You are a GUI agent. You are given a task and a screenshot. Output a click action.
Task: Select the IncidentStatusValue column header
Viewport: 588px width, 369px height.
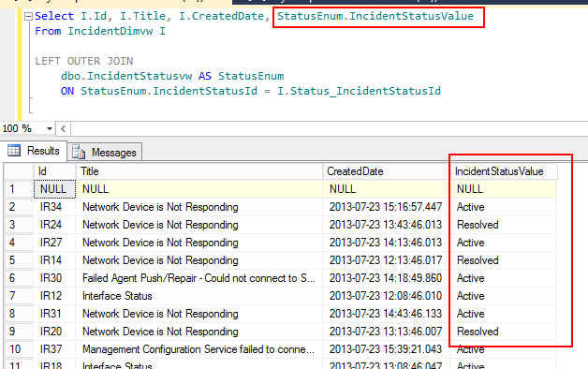coord(504,171)
